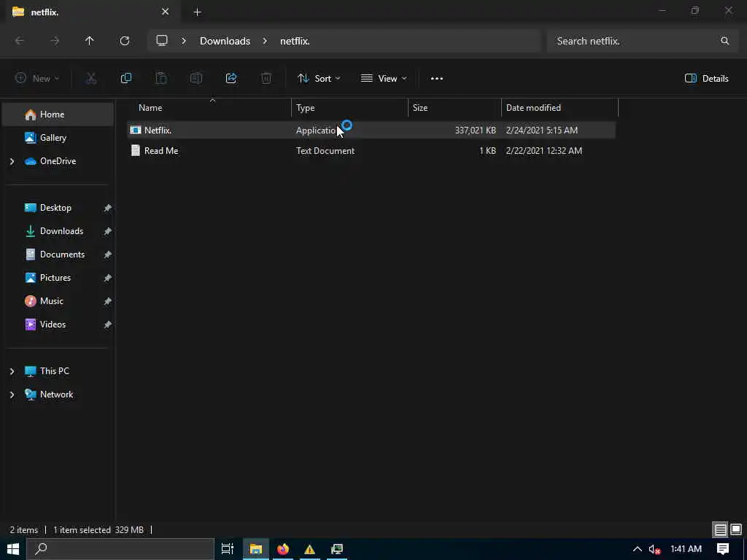Open the Sort dropdown

(x=319, y=79)
